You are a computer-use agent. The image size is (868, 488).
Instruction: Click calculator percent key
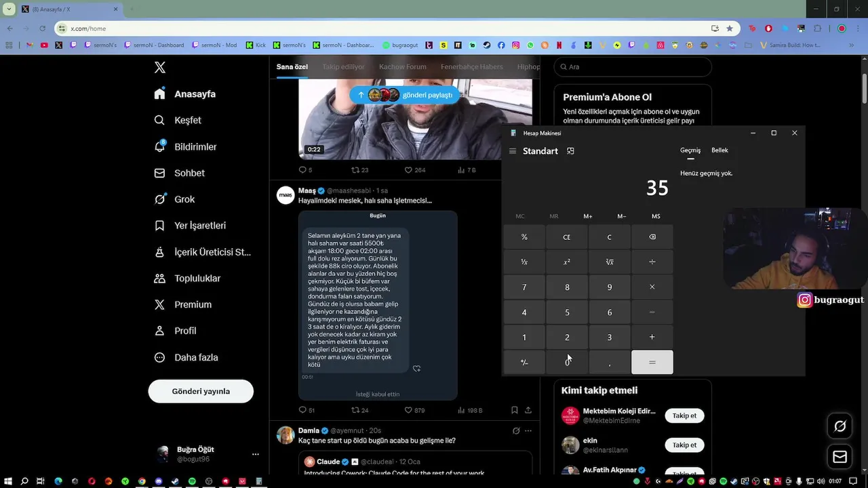pos(524,237)
